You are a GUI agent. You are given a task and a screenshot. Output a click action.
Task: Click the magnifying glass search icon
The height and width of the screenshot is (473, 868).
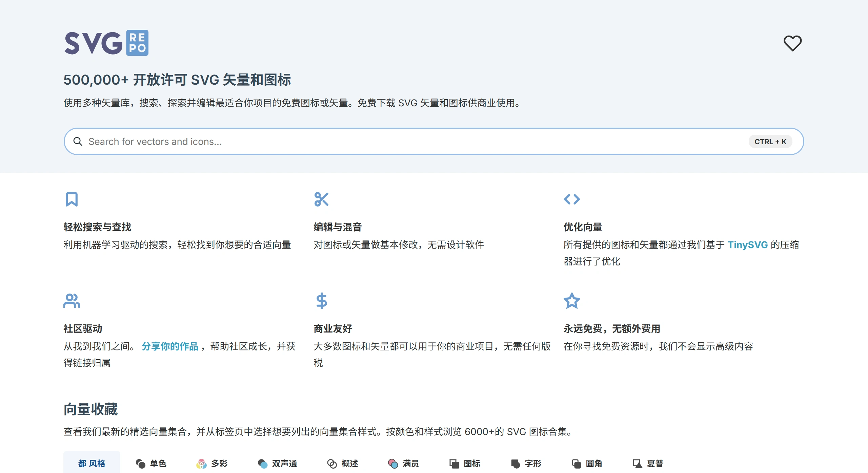(x=78, y=141)
